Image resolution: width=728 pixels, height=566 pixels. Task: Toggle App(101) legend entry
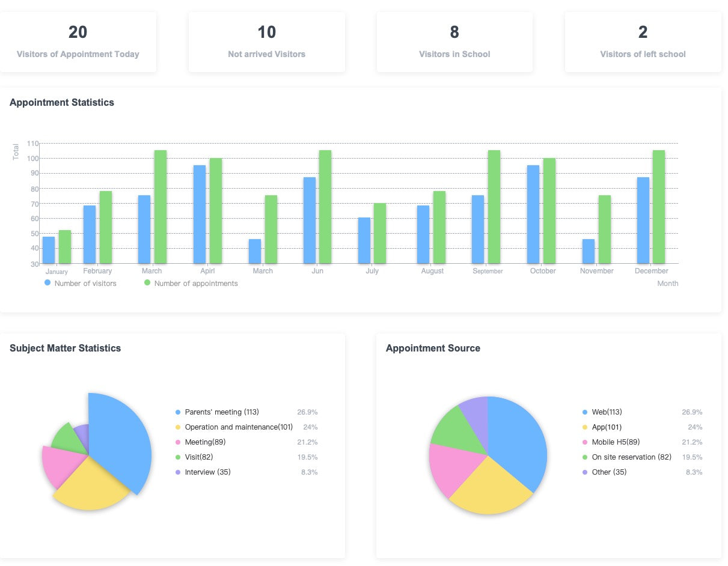point(602,427)
